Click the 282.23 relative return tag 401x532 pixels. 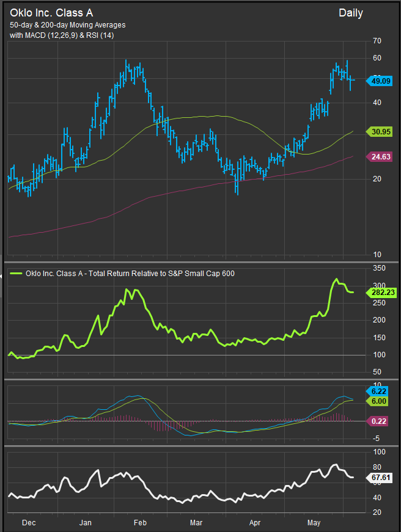pyautogui.click(x=381, y=293)
